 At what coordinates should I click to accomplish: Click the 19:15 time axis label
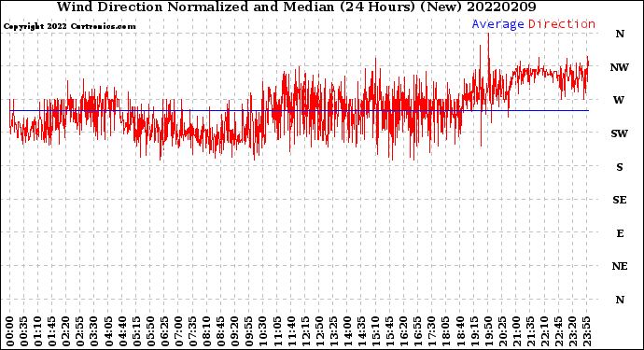(x=473, y=331)
